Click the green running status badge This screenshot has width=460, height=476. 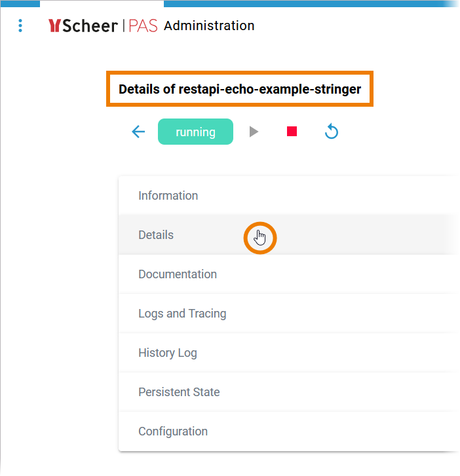pyautogui.click(x=195, y=132)
